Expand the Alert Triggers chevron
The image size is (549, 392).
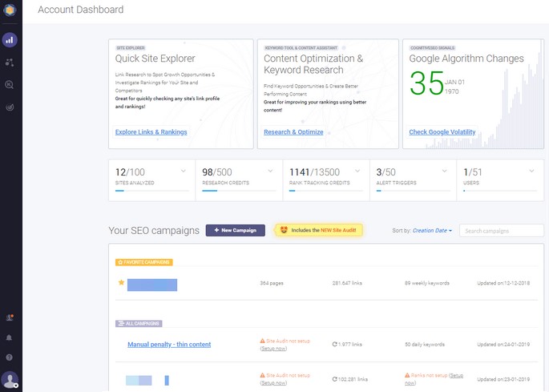444,171
